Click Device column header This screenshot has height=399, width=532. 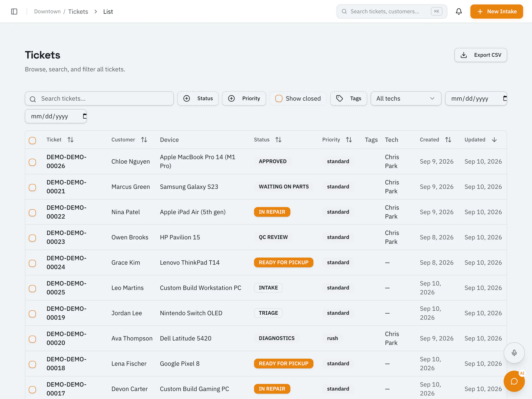169,140
